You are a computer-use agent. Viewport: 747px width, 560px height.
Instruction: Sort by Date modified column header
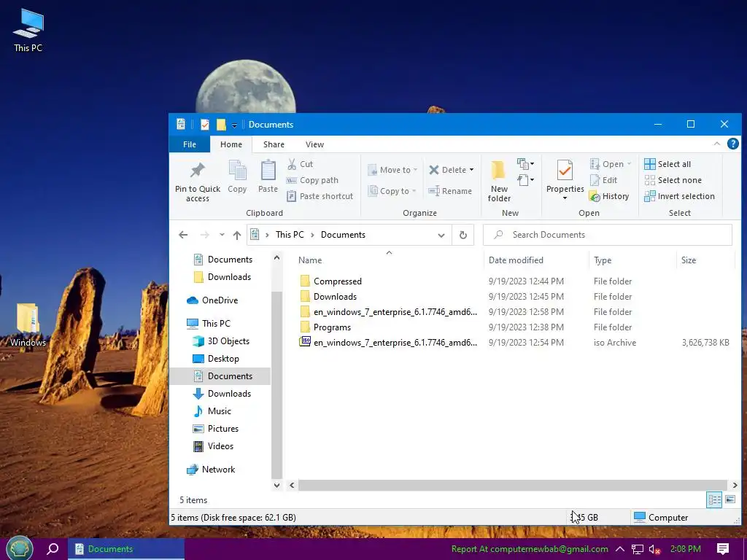536,260
